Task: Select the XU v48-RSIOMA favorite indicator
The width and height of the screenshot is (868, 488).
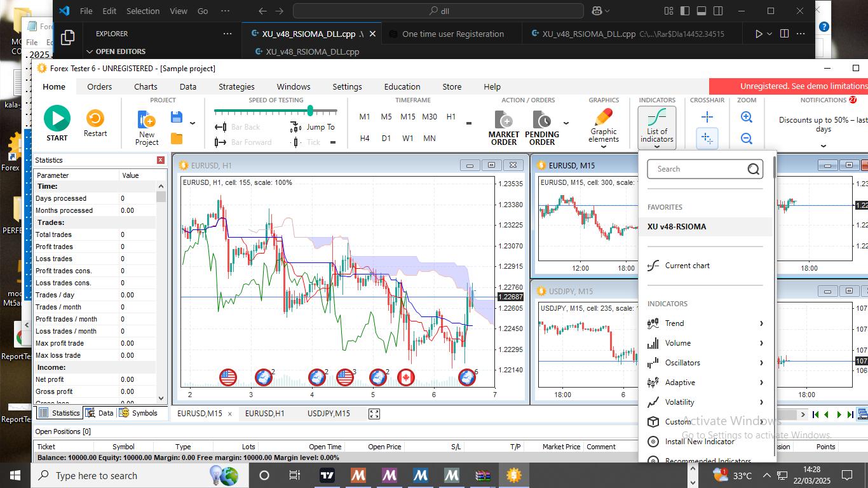Action: 705,227
